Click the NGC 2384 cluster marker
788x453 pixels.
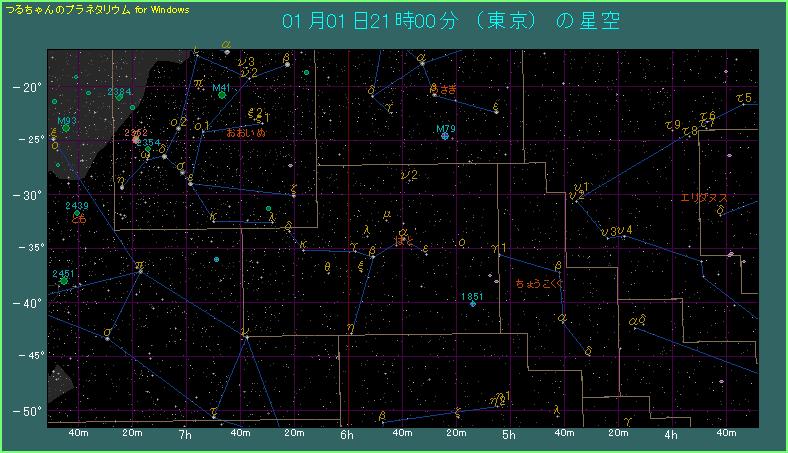coord(119,97)
